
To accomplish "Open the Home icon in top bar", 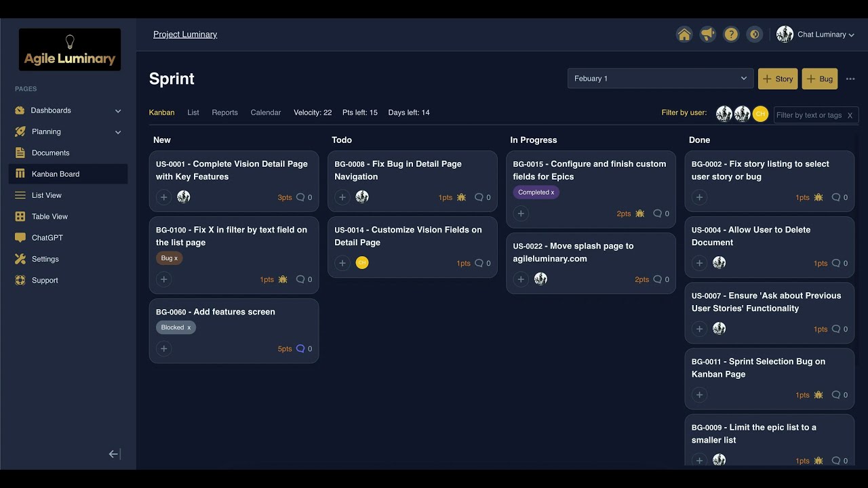I will pos(684,35).
